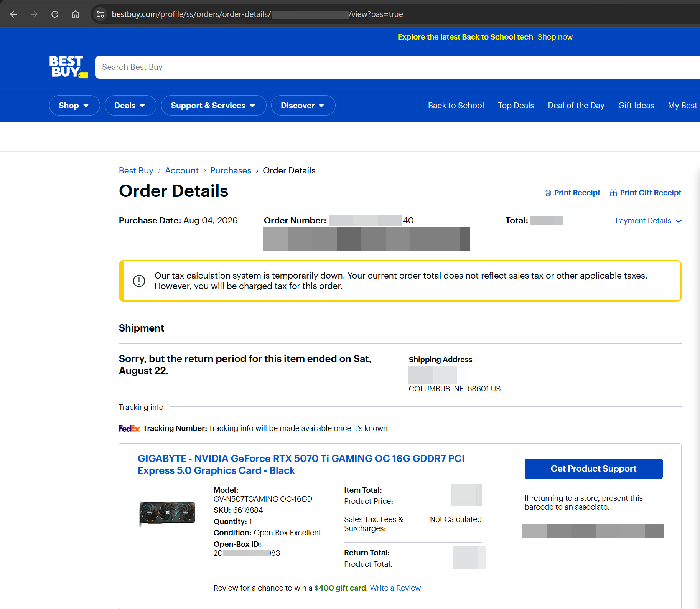Click the COLUMBUS, NE 68601 US address
The height and width of the screenshot is (609, 700).
[455, 389]
